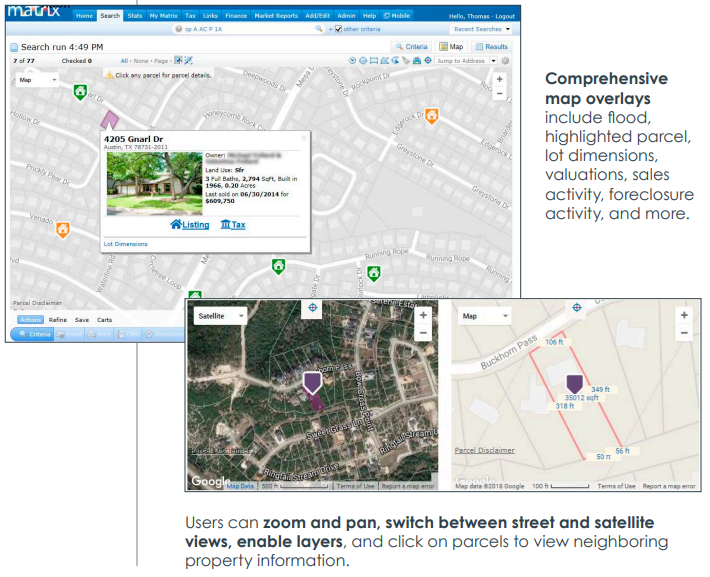Zoom out on the satellite map
This screenshot has height=577, width=710.
423,333
